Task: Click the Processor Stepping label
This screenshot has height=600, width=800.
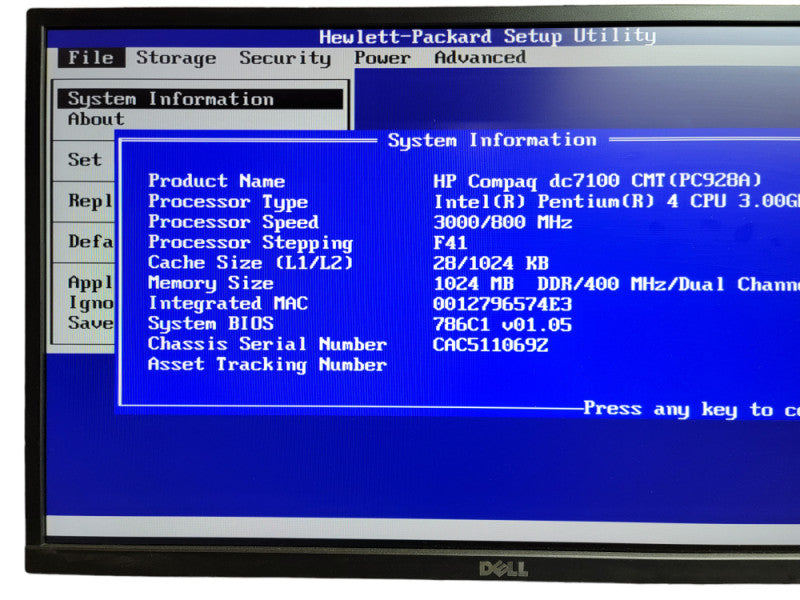Action: coord(251,243)
